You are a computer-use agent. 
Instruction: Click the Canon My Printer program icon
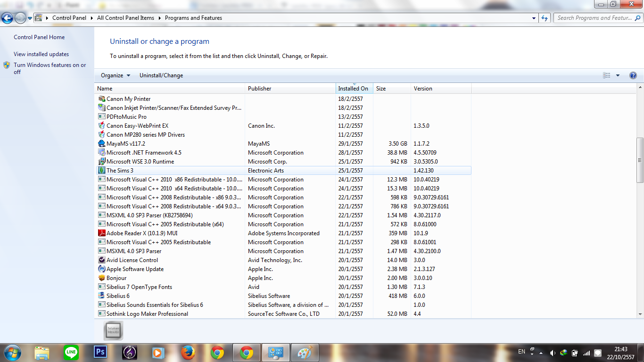pyautogui.click(x=101, y=99)
